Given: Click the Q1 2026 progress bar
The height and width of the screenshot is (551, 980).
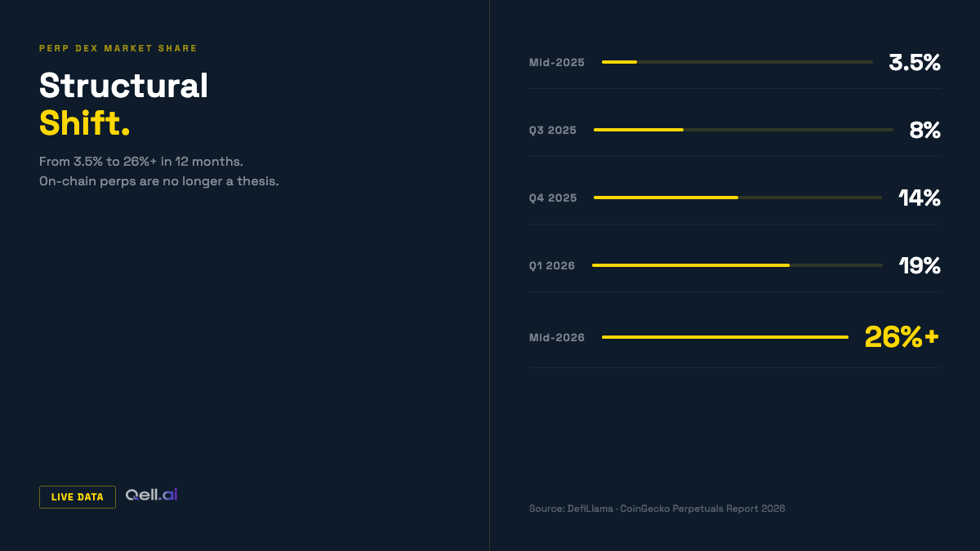Looking at the screenshot, I should pyautogui.click(x=737, y=265).
